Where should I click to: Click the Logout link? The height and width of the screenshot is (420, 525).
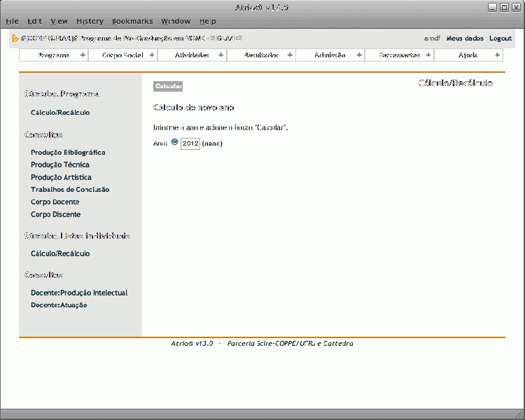tap(500, 38)
